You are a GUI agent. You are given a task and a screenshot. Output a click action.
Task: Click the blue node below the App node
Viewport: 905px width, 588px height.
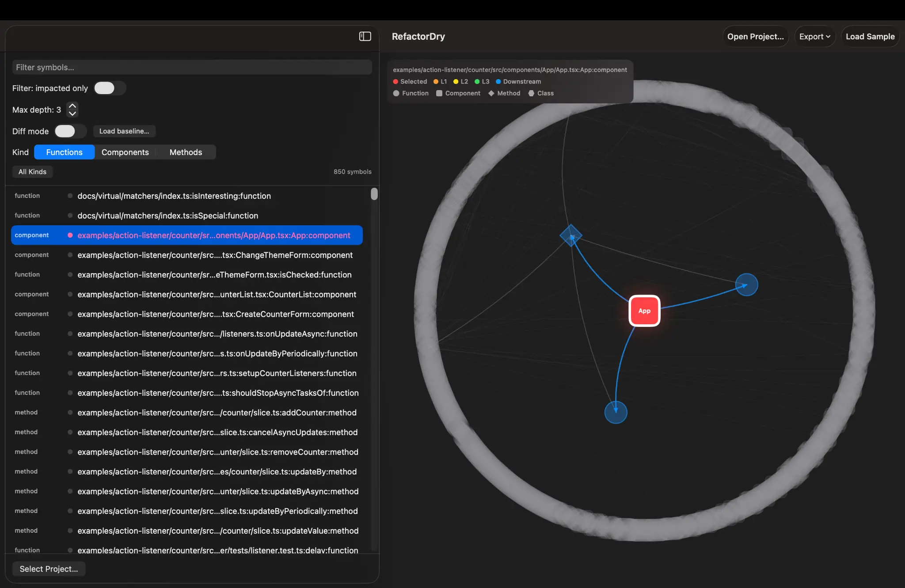tap(616, 412)
